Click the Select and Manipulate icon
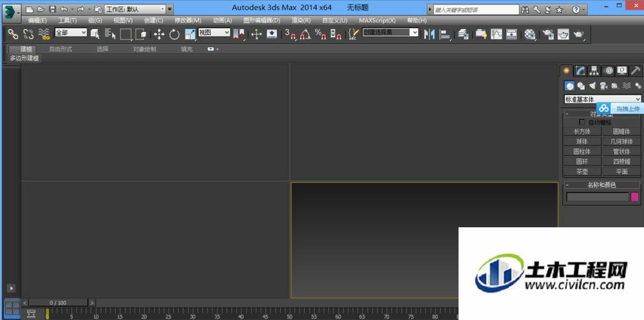The image size is (644, 320). (x=256, y=35)
